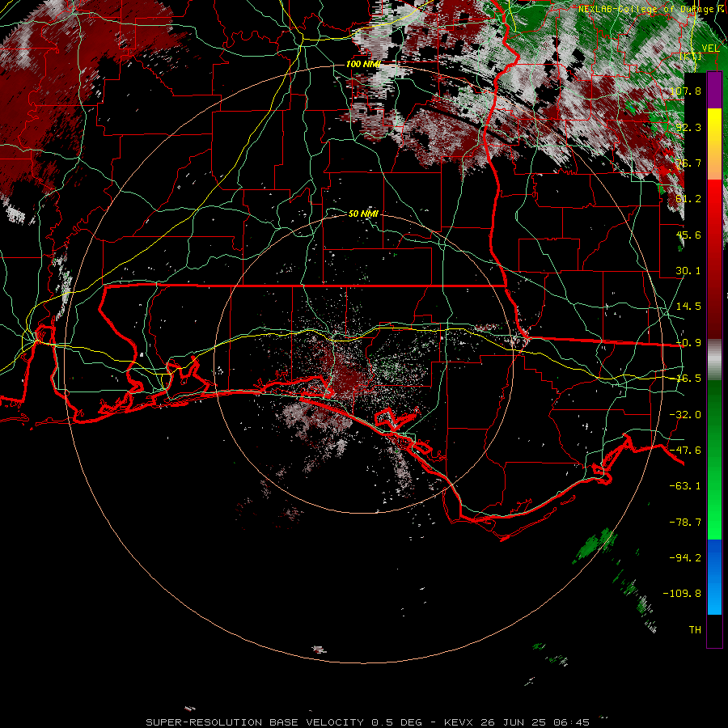Select the 61.2 velocity scale value

pos(688,199)
